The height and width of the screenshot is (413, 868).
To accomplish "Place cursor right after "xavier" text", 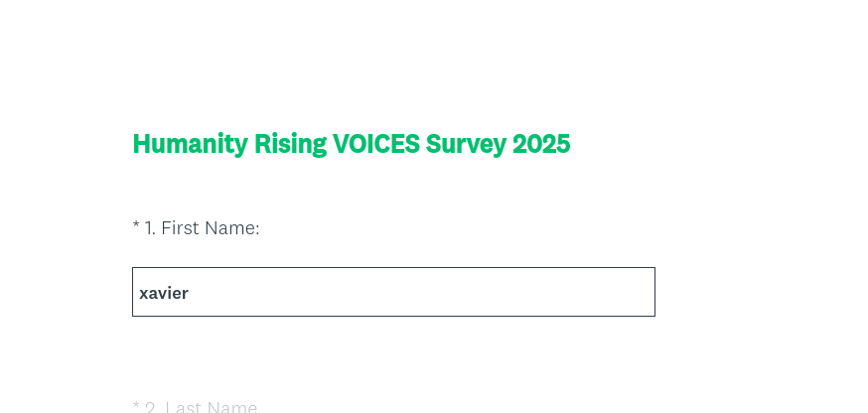I will tap(190, 293).
